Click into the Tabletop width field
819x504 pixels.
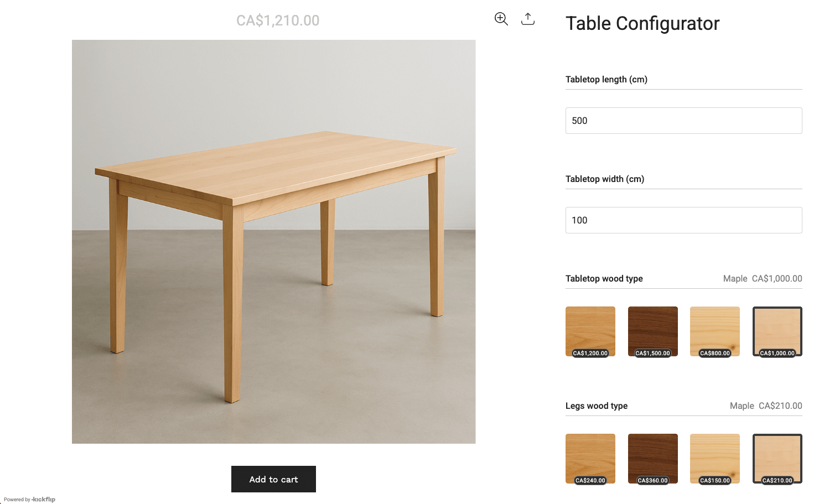click(683, 220)
